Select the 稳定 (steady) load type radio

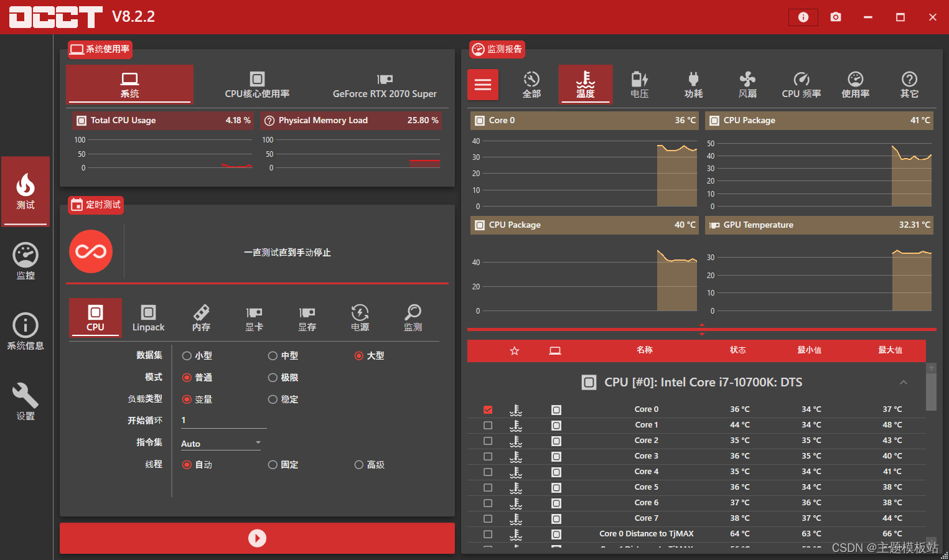[273, 399]
